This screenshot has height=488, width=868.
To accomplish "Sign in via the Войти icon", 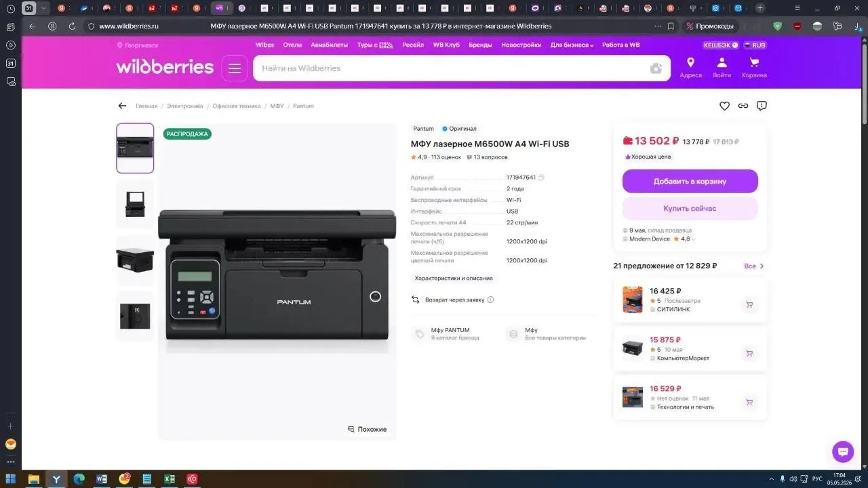I will 722,68.
